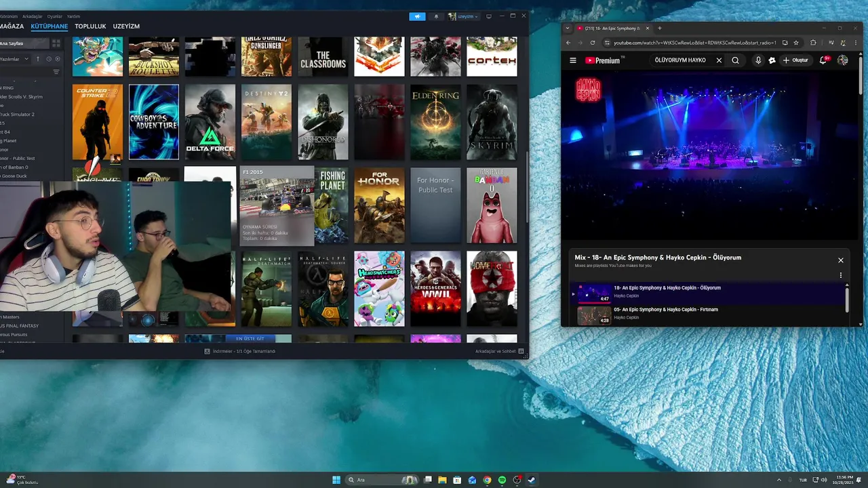The height and width of the screenshot is (488, 868).
Task: Click the Steam announcements megaphone icon
Action: 417,16
